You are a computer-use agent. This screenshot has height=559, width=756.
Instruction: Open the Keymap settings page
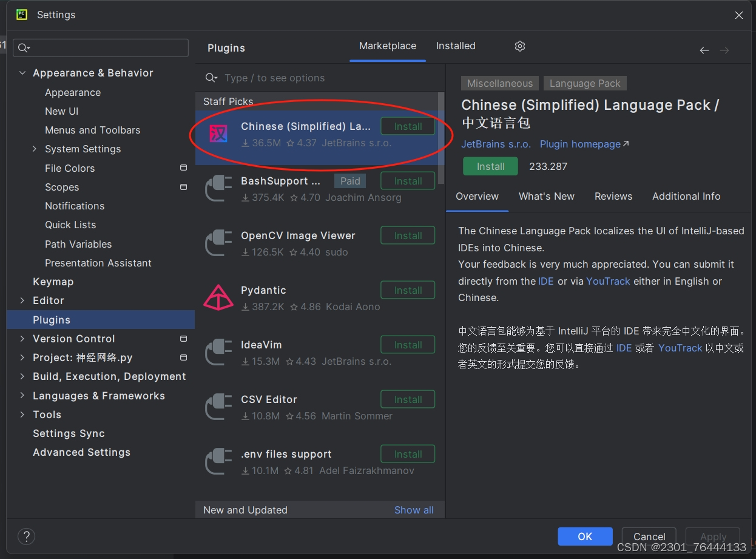pos(53,282)
